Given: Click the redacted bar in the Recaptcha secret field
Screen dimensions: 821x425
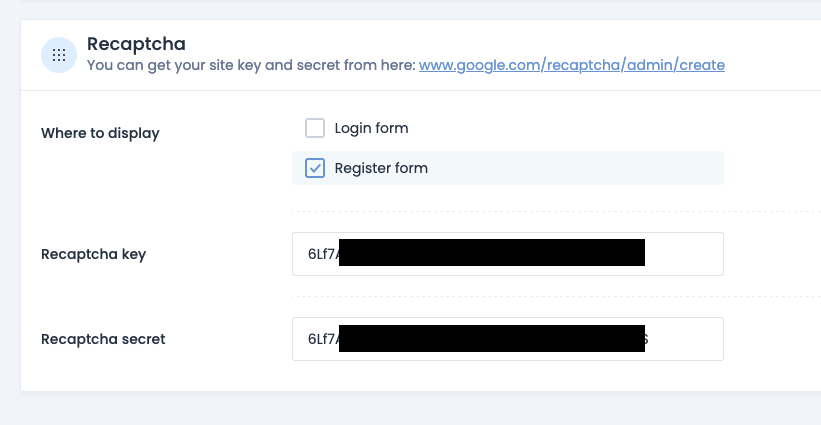Looking at the screenshot, I should coord(492,339).
